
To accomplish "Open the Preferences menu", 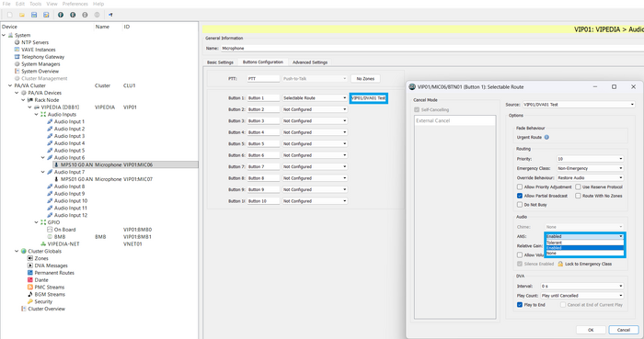I will (75, 4).
